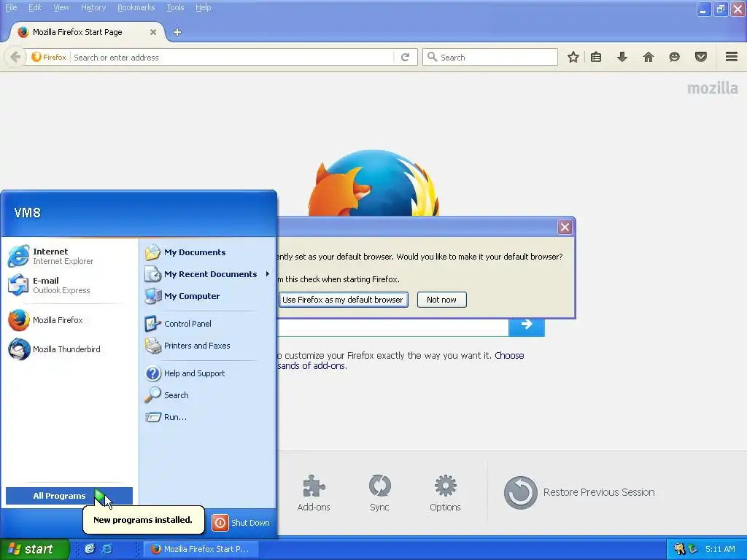Open My Documents in Start menu
The height and width of the screenshot is (560, 747).
point(208,252)
